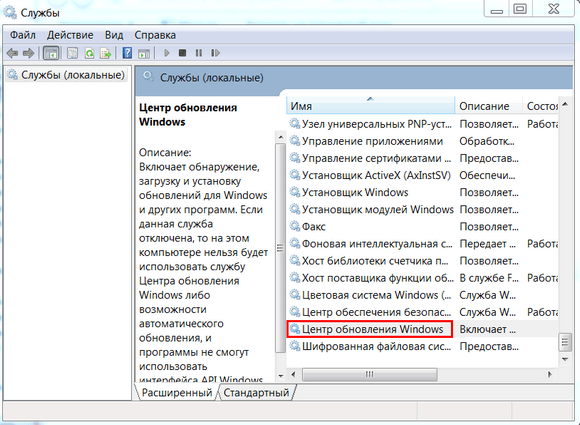The height and width of the screenshot is (425, 580).
Task: Open Properties from the toolbar icon
Action: pos(72,53)
